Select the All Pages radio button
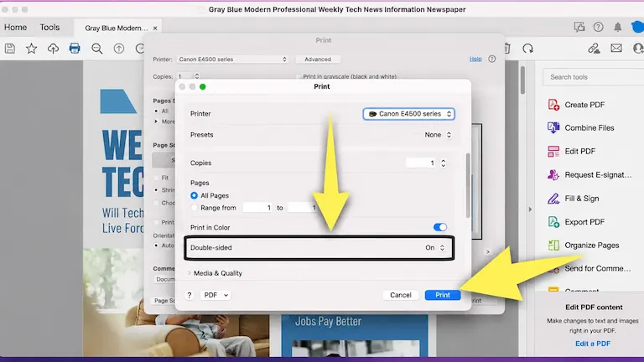 pos(194,196)
